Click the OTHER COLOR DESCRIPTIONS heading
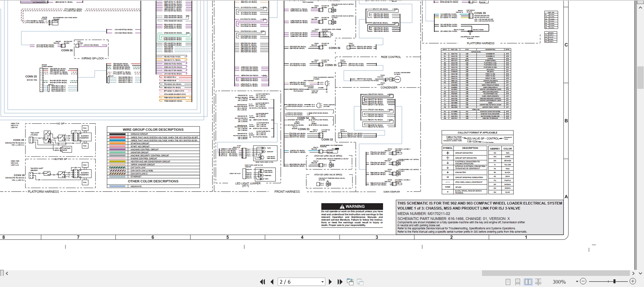 point(153,181)
